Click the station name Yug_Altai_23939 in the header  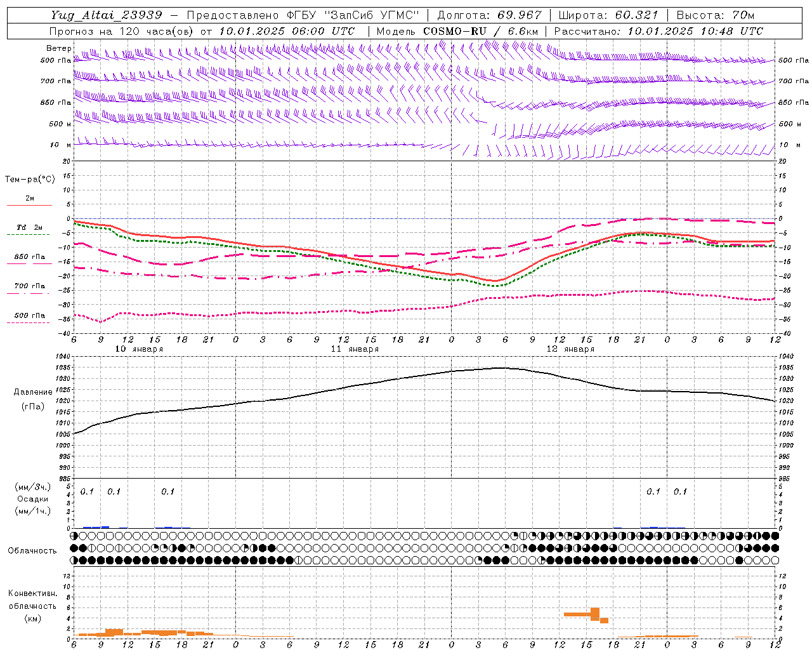point(107,15)
